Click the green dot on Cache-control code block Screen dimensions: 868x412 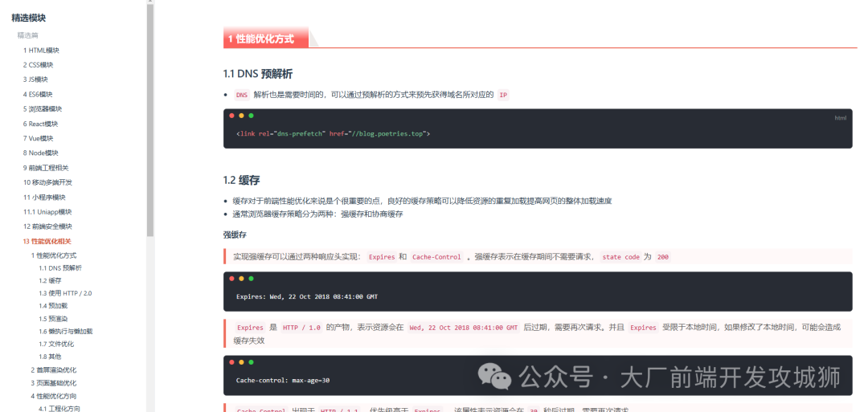point(252,362)
